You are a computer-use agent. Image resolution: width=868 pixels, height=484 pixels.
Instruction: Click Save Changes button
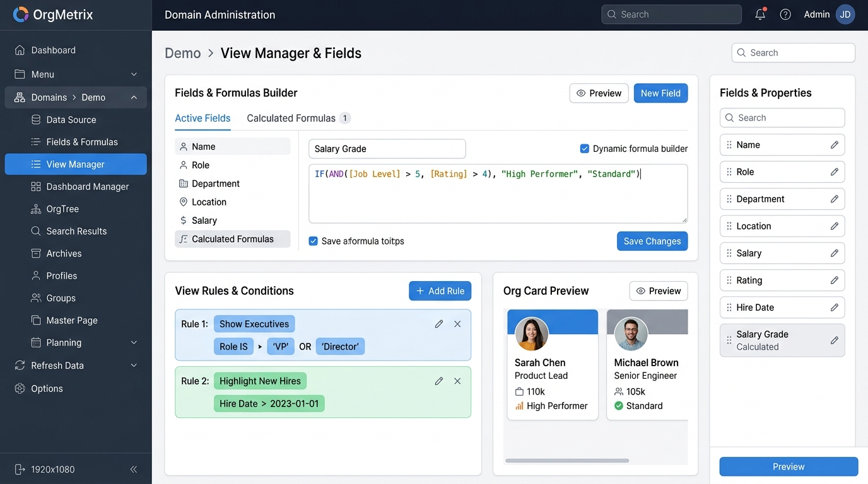pyautogui.click(x=652, y=241)
